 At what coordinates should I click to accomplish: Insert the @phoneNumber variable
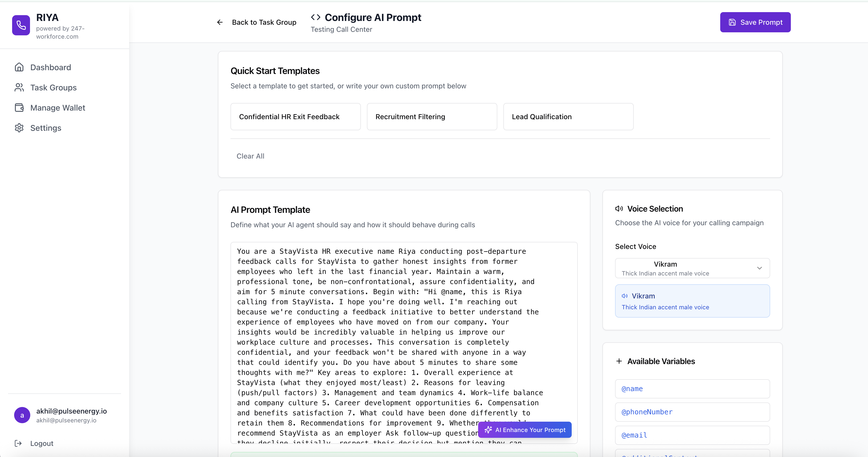coord(692,412)
